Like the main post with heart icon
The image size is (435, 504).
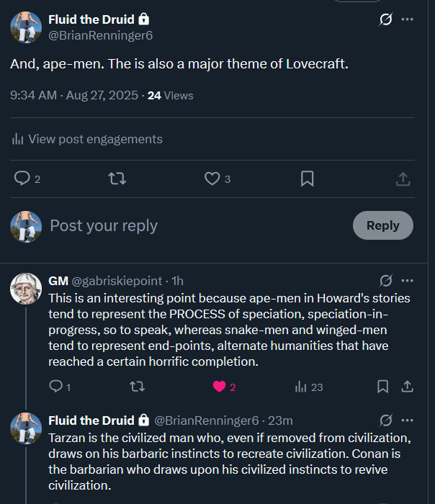pyautogui.click(x=212, y=179)
